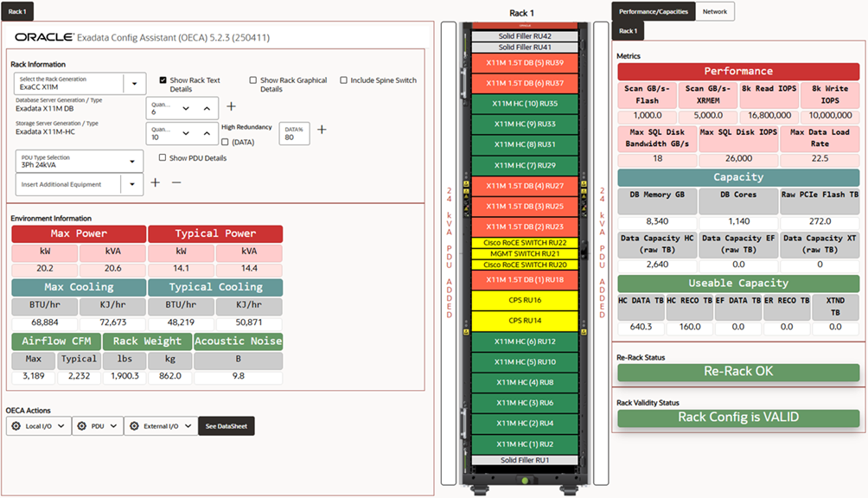Select the Performance/Capacities tab
868x498 pixels.
tap(654, 11)
